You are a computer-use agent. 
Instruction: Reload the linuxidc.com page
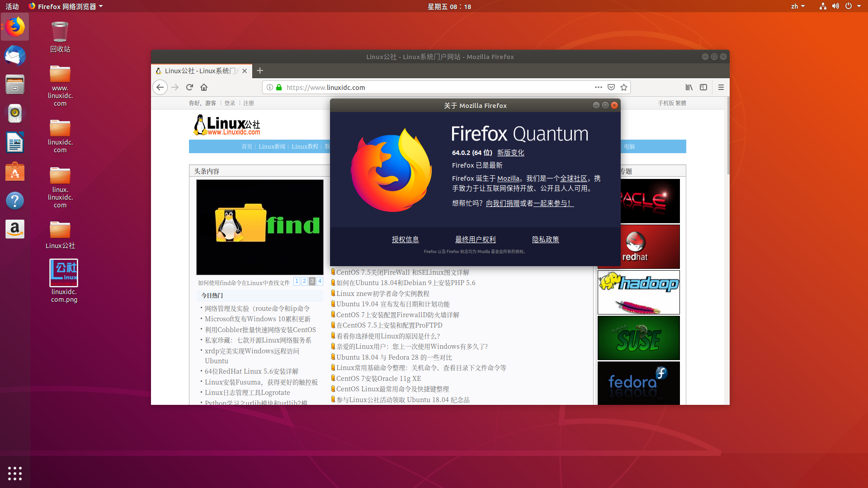click(189, 87)
